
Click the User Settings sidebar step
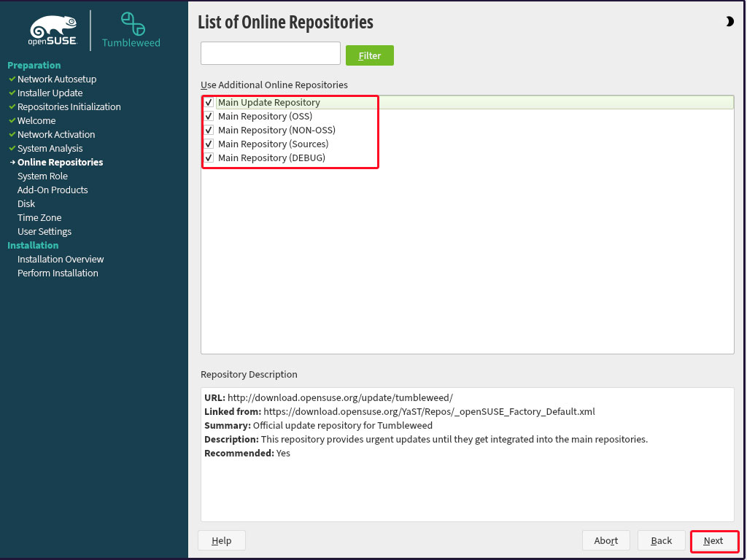[44, 231]
